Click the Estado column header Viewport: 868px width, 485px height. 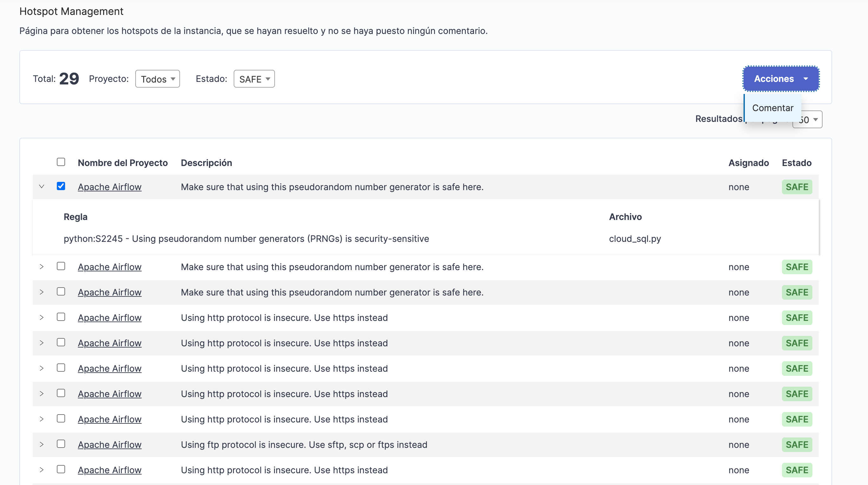[796, 163]
